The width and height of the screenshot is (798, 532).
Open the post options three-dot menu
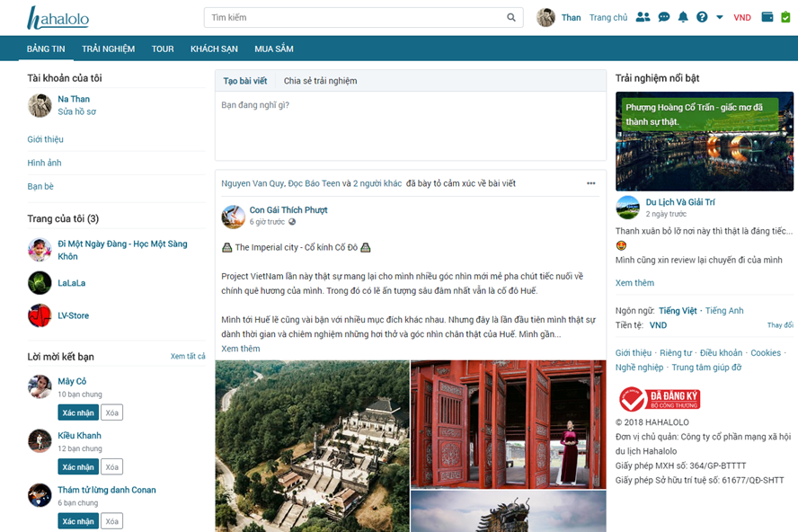(x=590, y=183)
